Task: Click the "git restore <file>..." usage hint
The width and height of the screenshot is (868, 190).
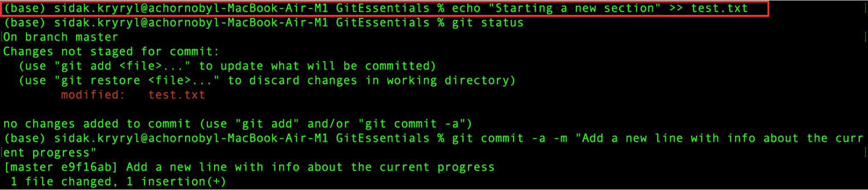Action: 137,80
